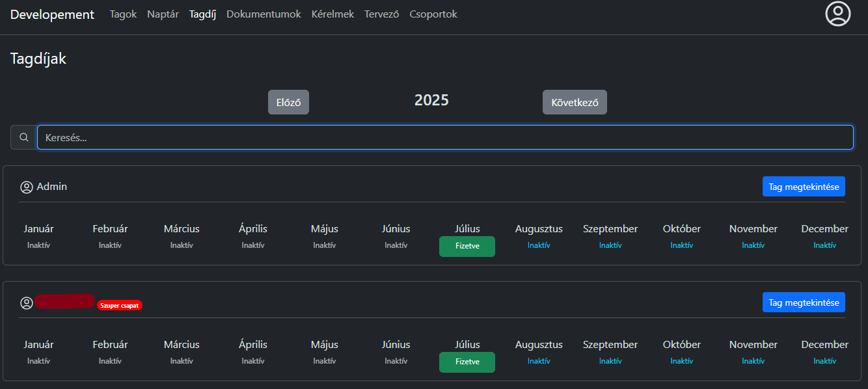Click the red Szuper csapat badge
Viewport: 868px width, 389px height.
pos(120,305)
